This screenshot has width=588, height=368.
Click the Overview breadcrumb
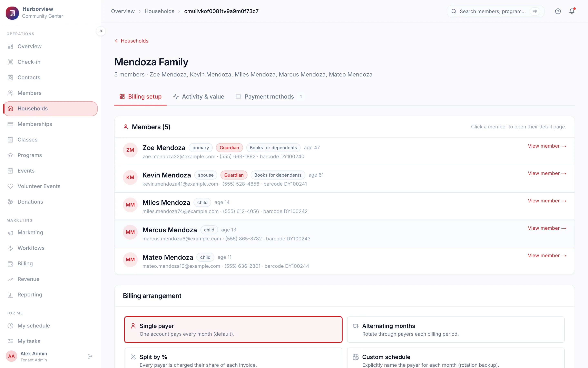[x=123, y=11]
